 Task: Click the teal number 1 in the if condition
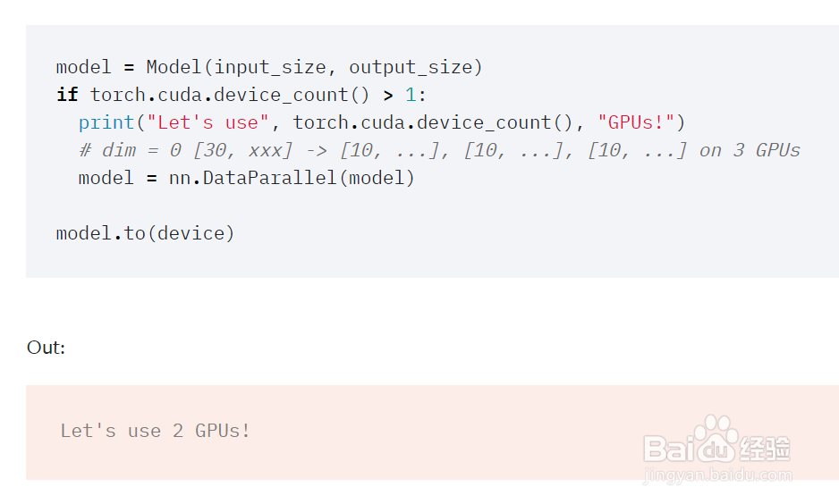(x=411, y=95)
